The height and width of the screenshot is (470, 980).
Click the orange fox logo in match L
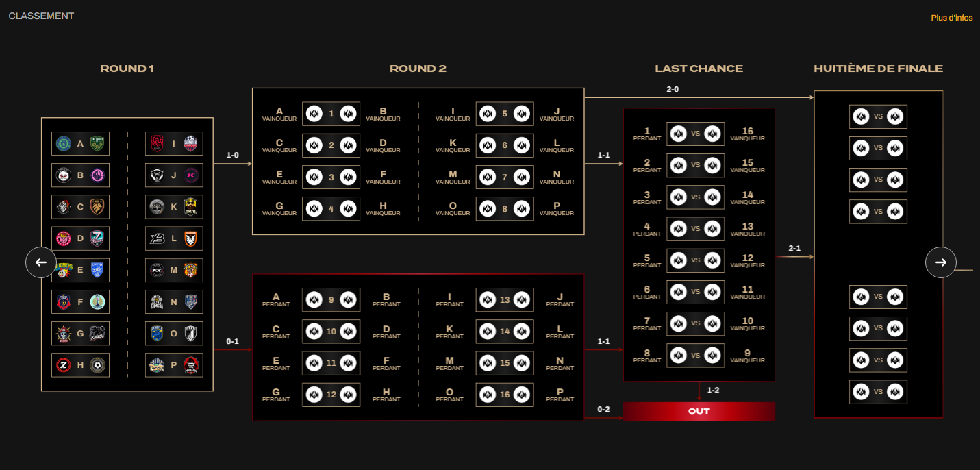190,238
